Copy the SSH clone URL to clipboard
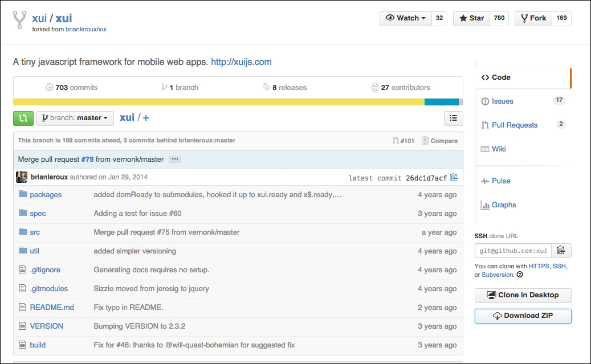 point(561,251)
